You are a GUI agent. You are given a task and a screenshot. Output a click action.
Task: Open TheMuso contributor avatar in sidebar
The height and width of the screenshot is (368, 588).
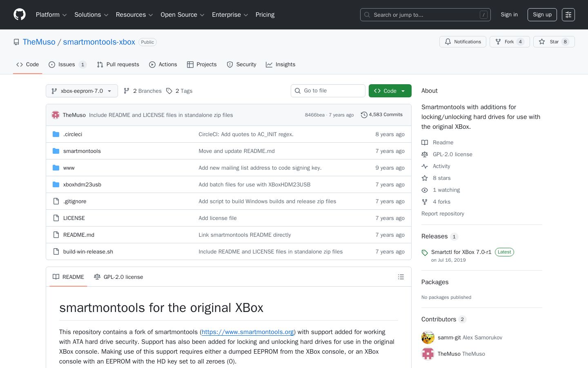point(428,354)
